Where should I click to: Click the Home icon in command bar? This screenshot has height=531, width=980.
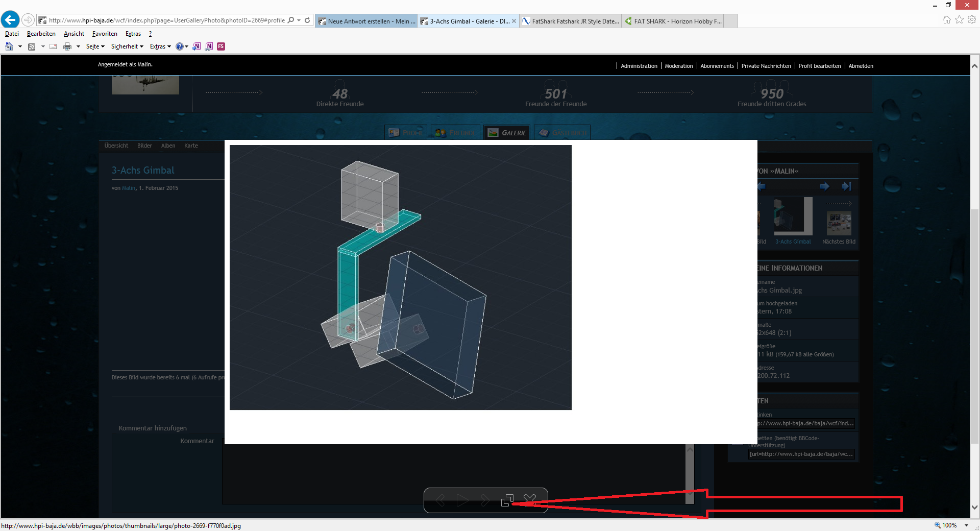click(x=9, y=46)
